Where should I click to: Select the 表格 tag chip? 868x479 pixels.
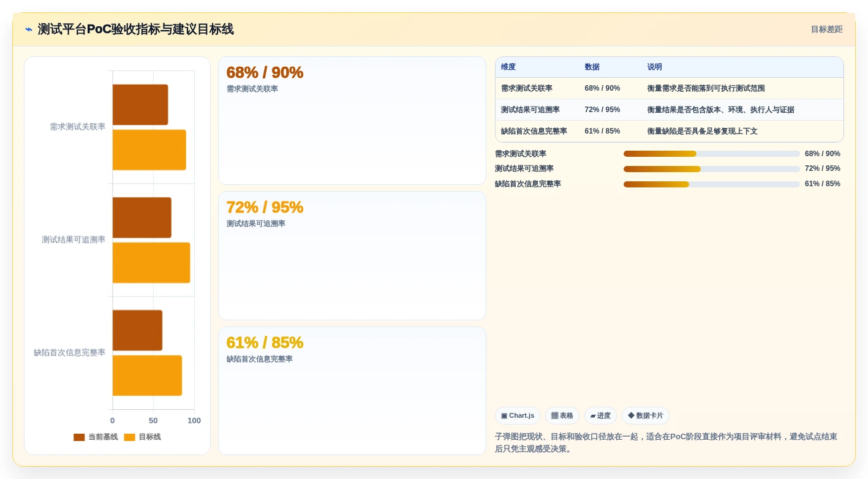coord(562,416)
